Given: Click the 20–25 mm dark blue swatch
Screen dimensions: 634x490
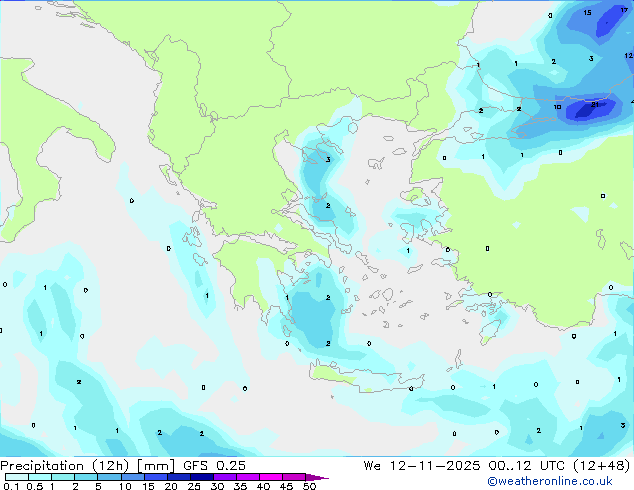Looking at the screenshot, I should 178,477.
